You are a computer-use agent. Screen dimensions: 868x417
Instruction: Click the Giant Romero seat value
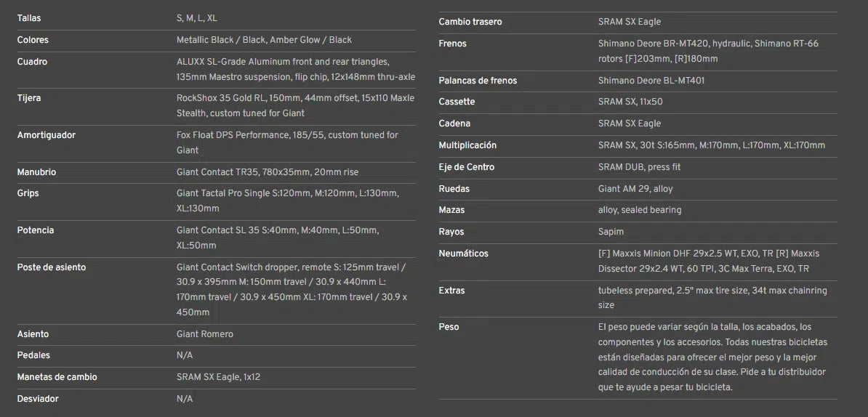pyautogui.click(x=205, y=334)
